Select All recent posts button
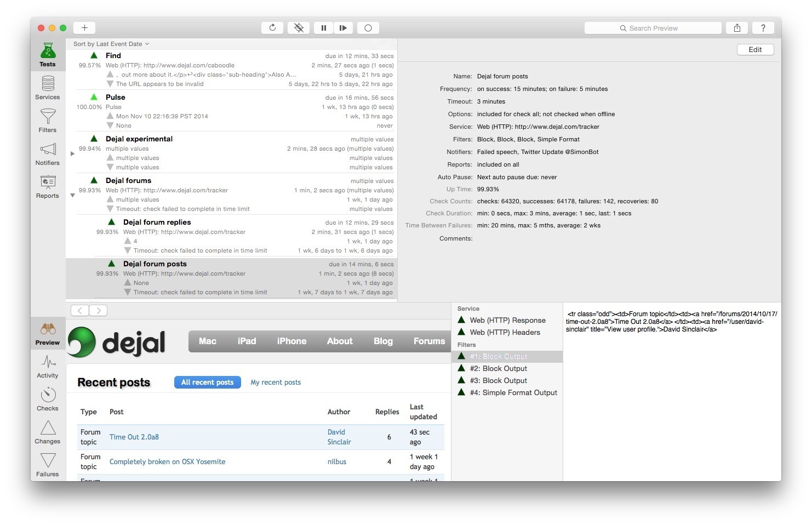This screenshot has width=812, height=525. tap(208, 382)
